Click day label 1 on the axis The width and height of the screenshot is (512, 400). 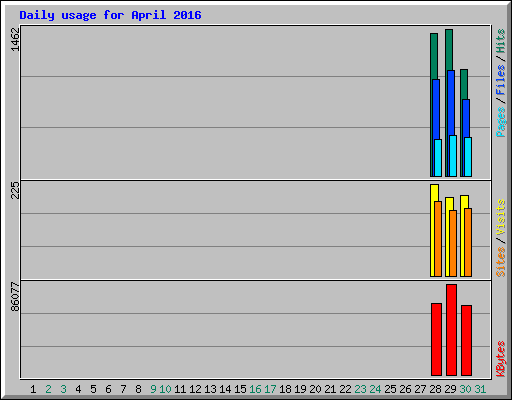(33, 389)
